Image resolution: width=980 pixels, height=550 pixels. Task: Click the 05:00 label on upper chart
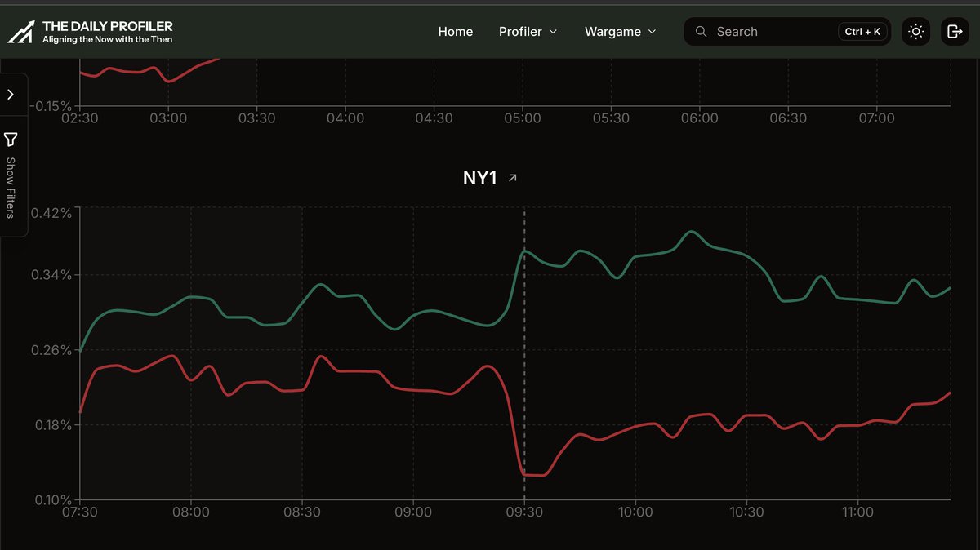pyautogui.click(x=523, y=118)
